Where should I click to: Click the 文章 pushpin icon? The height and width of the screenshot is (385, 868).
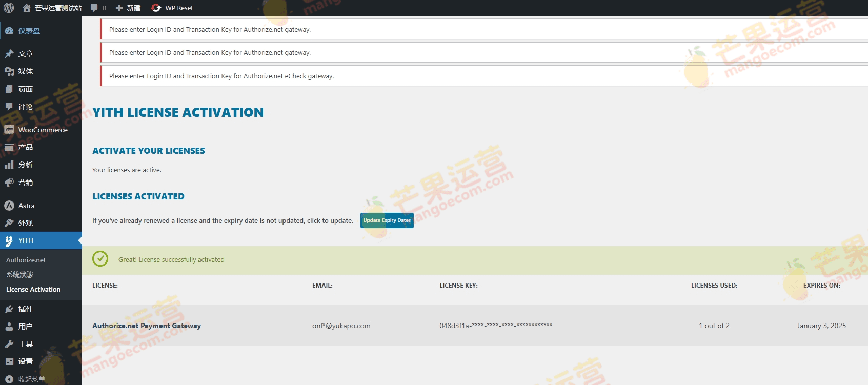9,54
